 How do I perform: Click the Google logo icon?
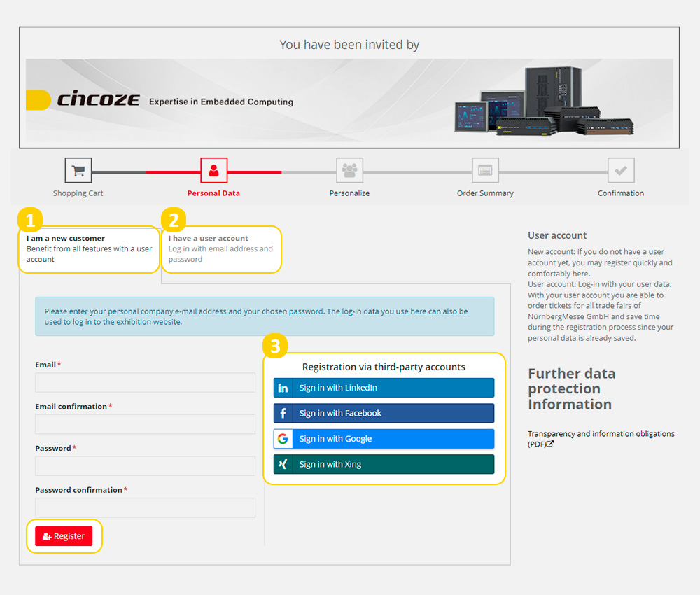(x=283, y=439)
